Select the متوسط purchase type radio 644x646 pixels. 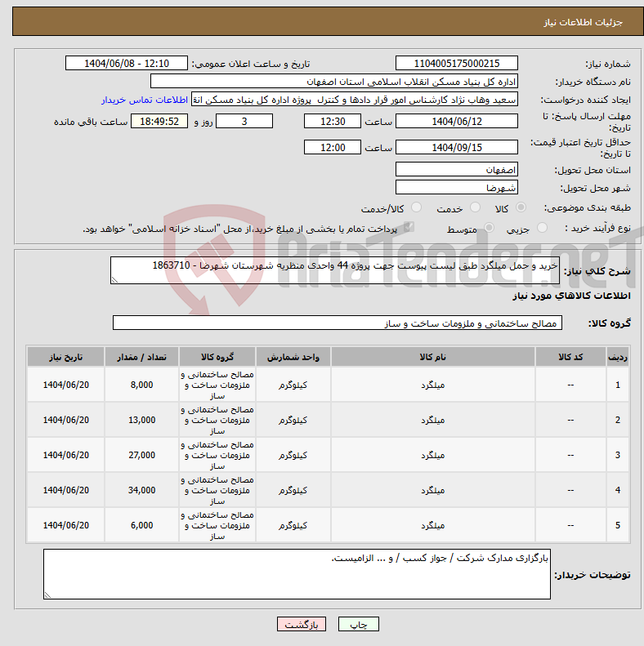point(489,227)
